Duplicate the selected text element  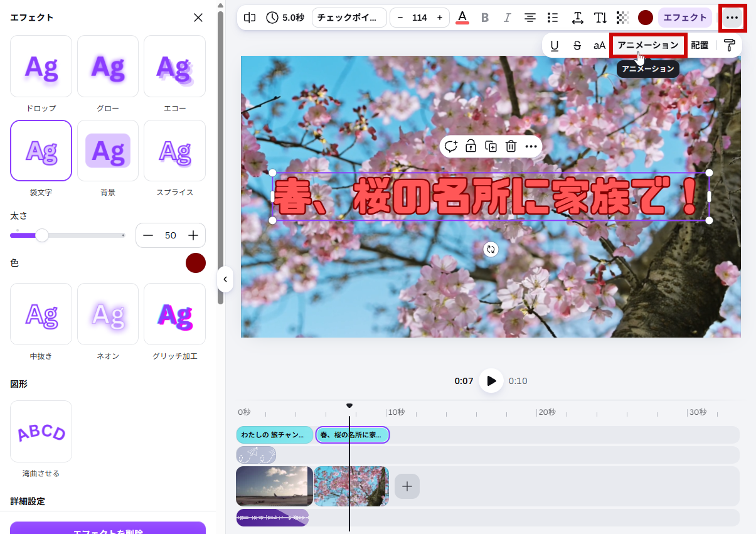pyautogui.click(x=491, y=146)
